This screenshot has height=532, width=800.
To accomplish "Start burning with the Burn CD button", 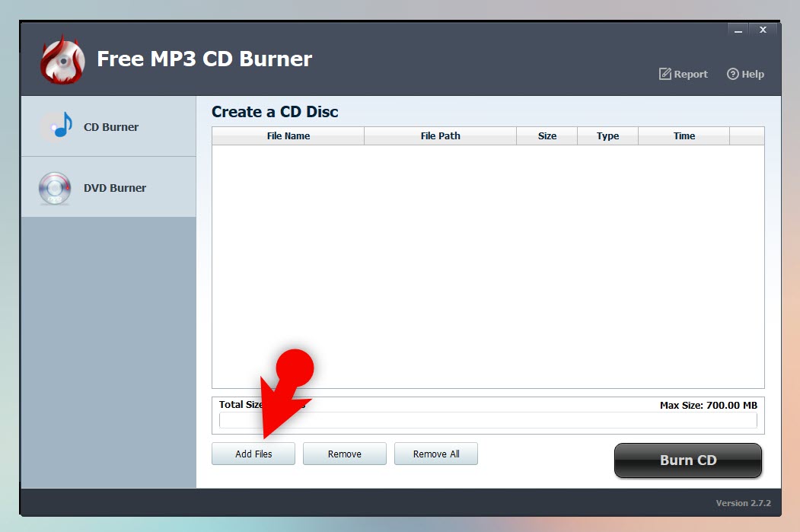I will [688, 460].
